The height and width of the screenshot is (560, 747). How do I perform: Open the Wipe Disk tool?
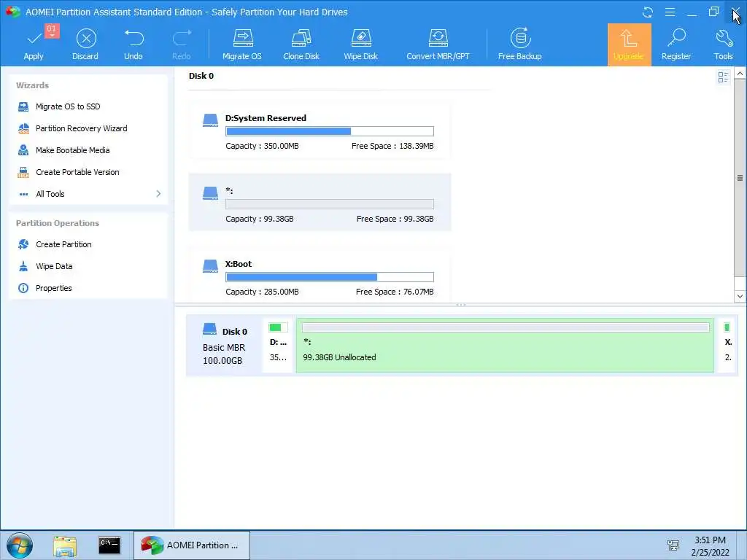coord(360,44)
